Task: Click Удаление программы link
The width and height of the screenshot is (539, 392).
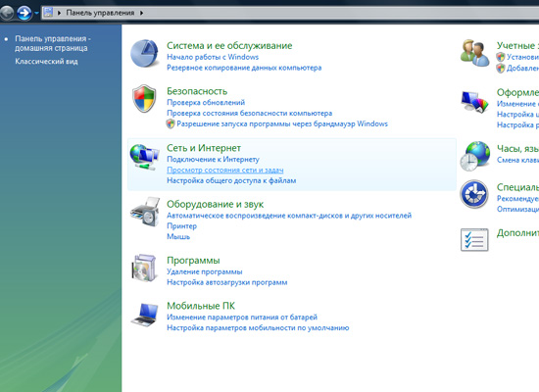Action: 204,271
